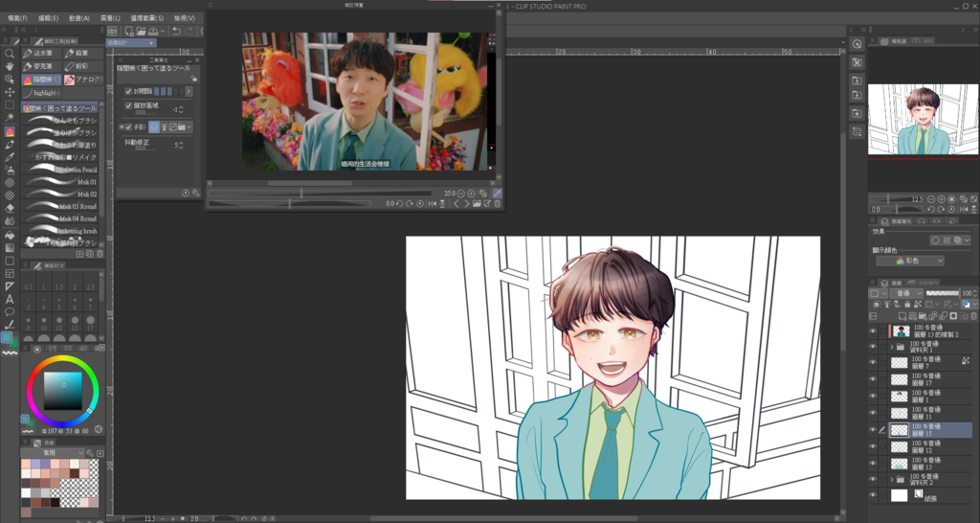Select the Text tool

10,299
